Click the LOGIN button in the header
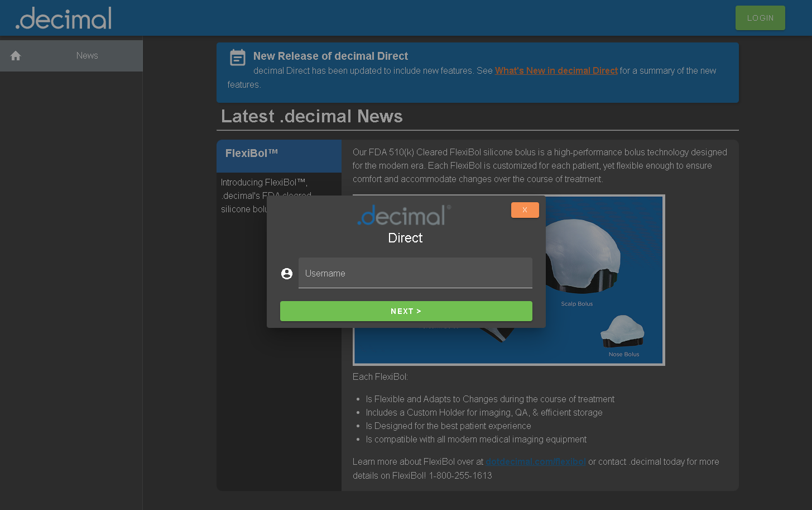Viewport: 812px width, 510px height. pyautogui.click(x=760, y=18)
